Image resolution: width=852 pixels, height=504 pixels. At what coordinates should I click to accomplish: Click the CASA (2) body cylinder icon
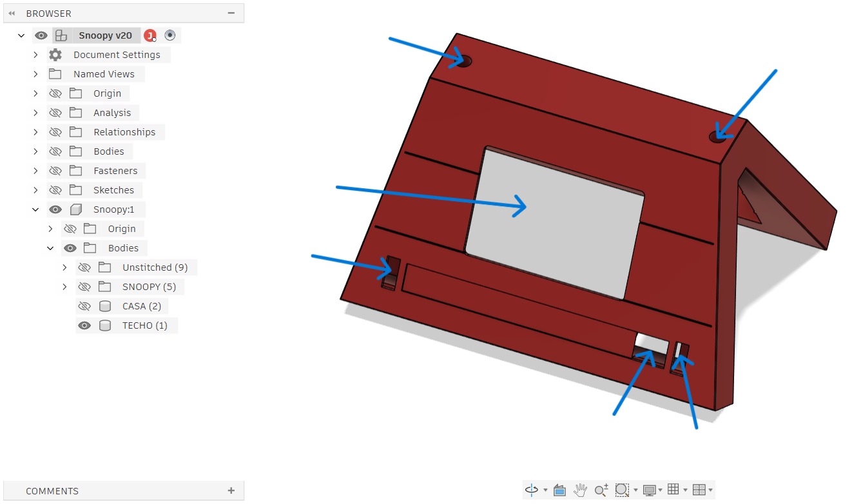pos(105,306)
